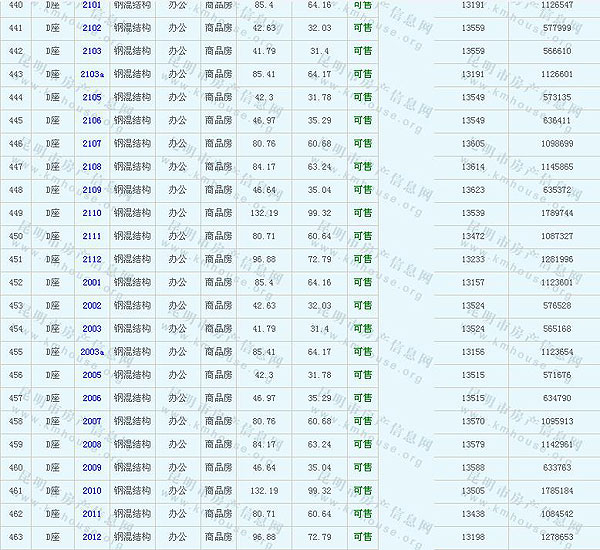The image size is (600, 550).
Task: Click room number 2112
Action: coord(92,259)
